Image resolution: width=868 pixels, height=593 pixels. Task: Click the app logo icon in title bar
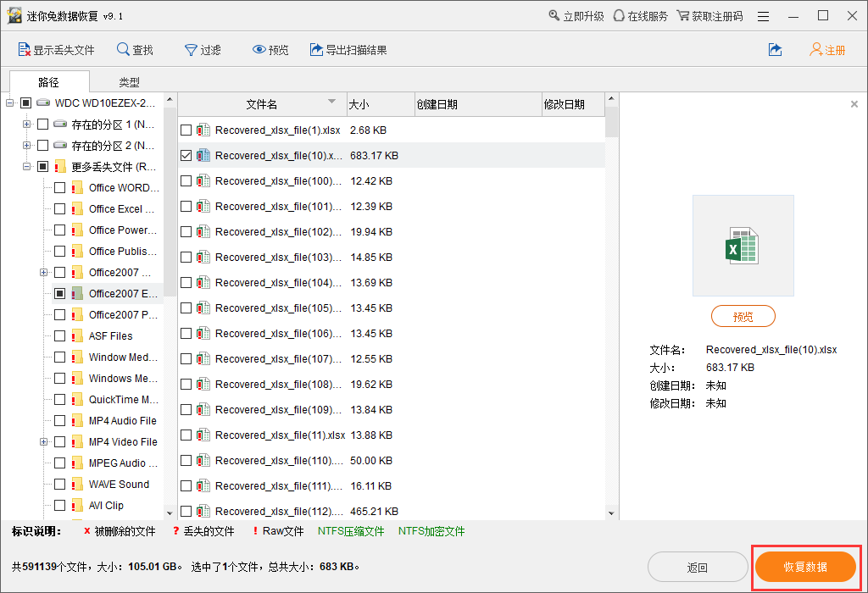(14, 15)
